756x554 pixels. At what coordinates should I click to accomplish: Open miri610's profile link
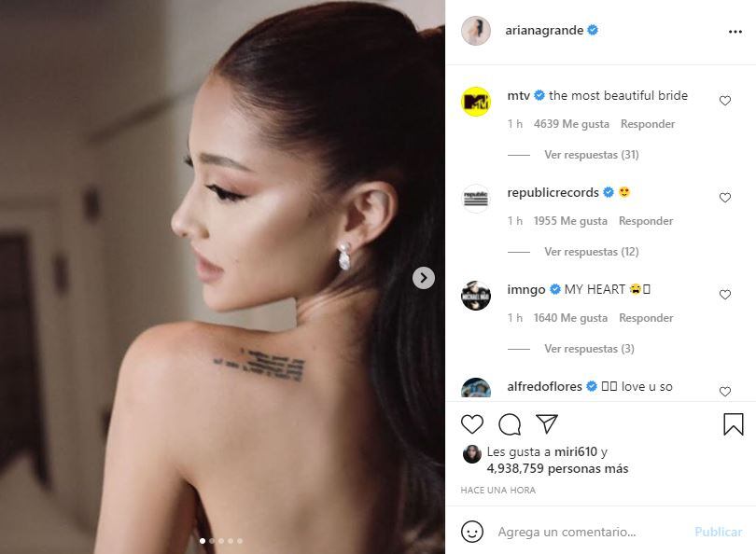pos(576,451)
